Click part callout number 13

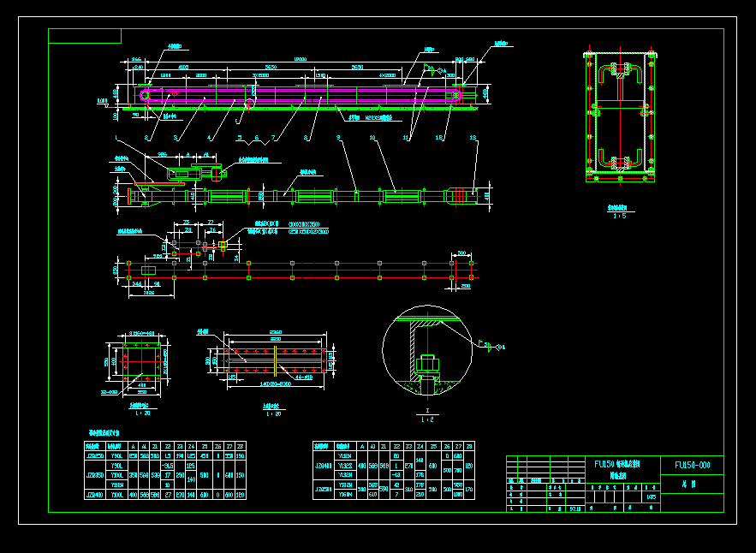click(473, 138)
